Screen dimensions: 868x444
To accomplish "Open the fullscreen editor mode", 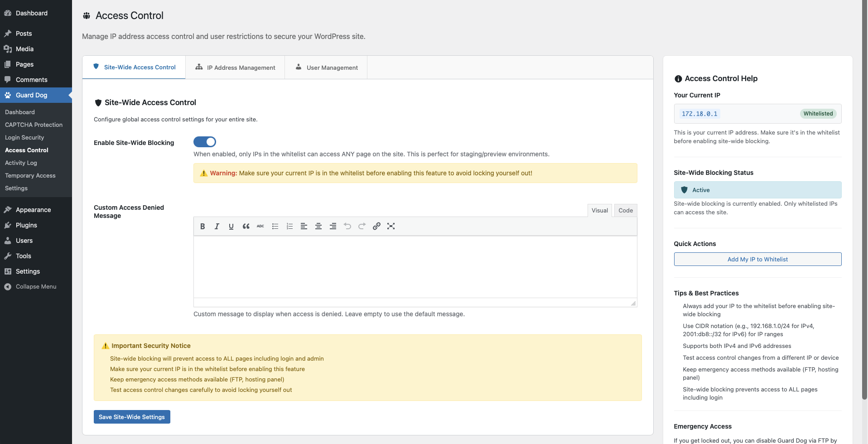I will tap(391, 226).
